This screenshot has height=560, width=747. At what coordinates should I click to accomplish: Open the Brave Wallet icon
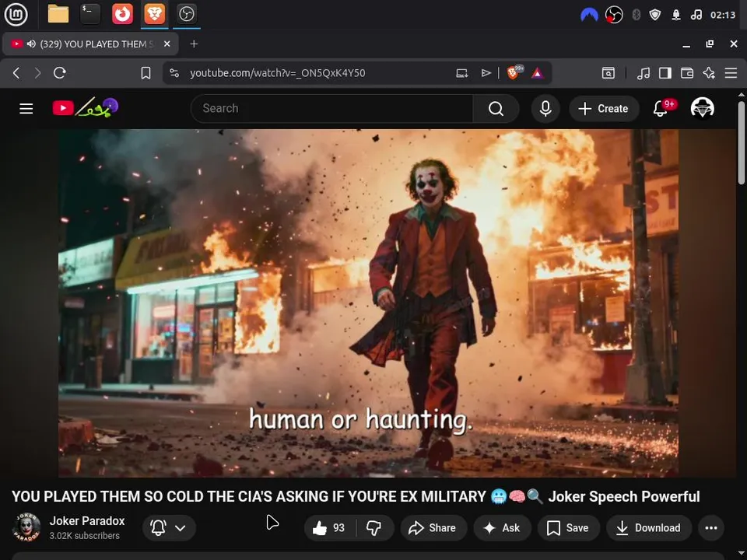pos(687,73)
